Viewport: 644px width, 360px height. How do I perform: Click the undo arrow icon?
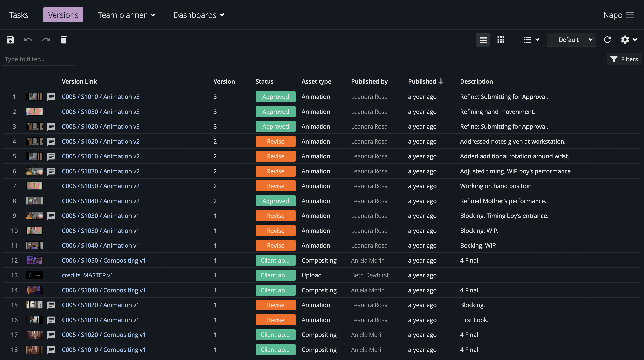[x=28, y=39]
